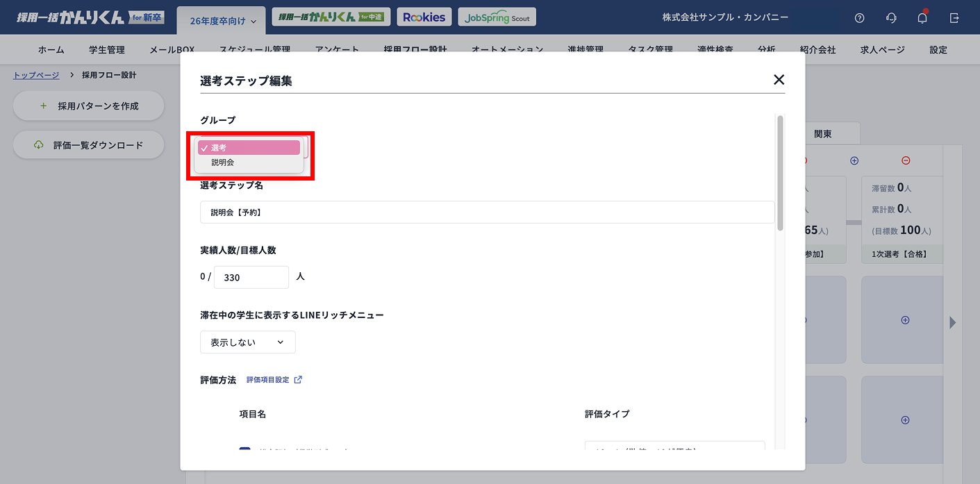The height and width of the screenshot is (484, 980).
Task: Click the blue plus icon to add a step
Action: 854,160
